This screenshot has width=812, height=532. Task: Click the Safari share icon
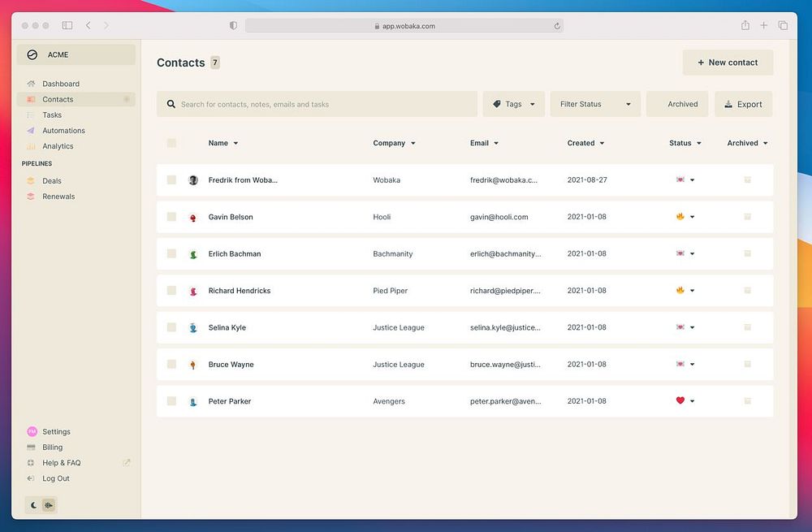[x=745, y=26]
